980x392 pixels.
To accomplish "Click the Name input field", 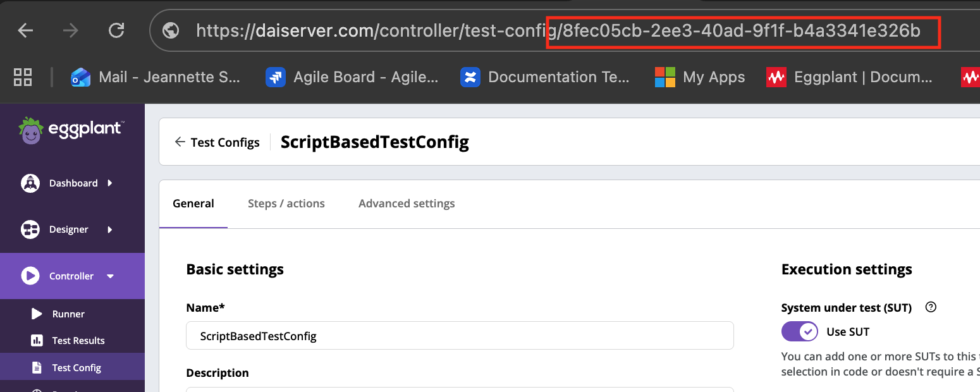I will point(460,336).
